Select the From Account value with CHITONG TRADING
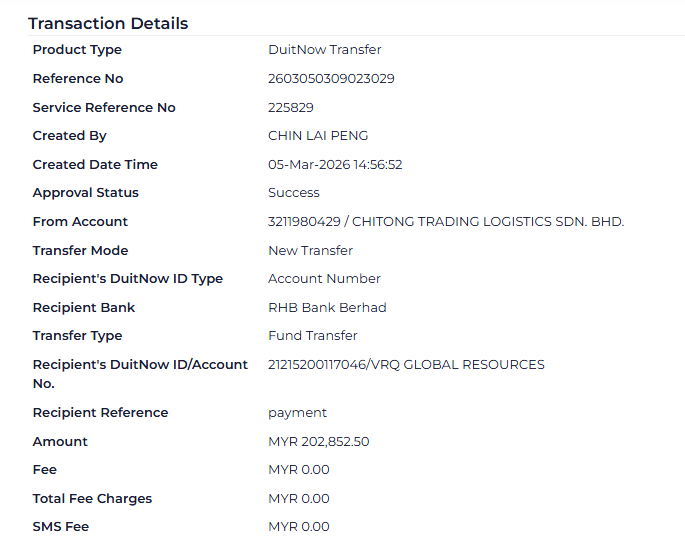685x544 pixels. click(445, 222)
